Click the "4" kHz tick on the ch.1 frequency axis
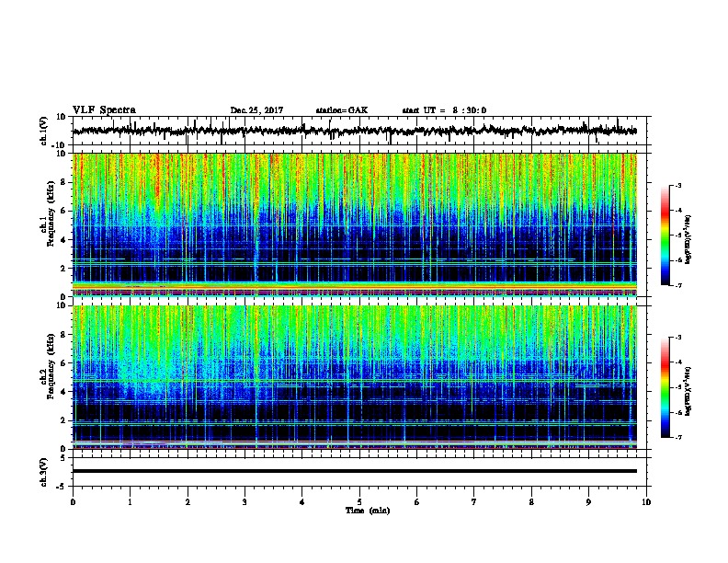This screenshot has height=563, width=728. pos(63,240)
